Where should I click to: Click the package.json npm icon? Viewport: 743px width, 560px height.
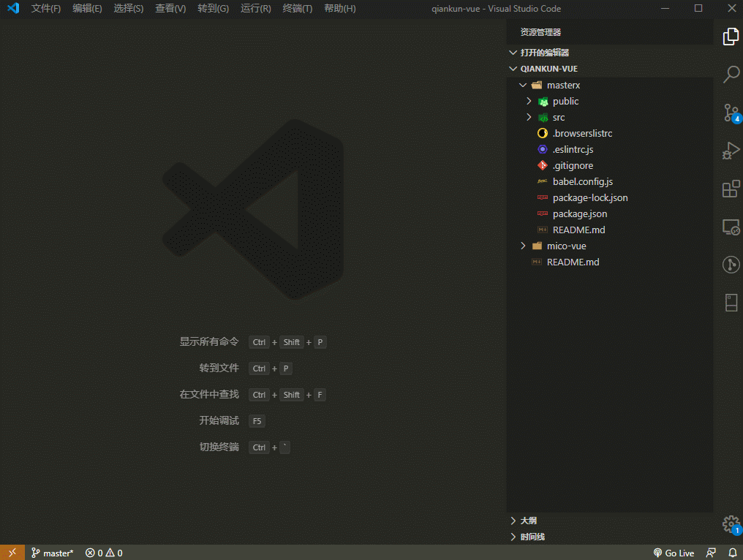(543, 213)
